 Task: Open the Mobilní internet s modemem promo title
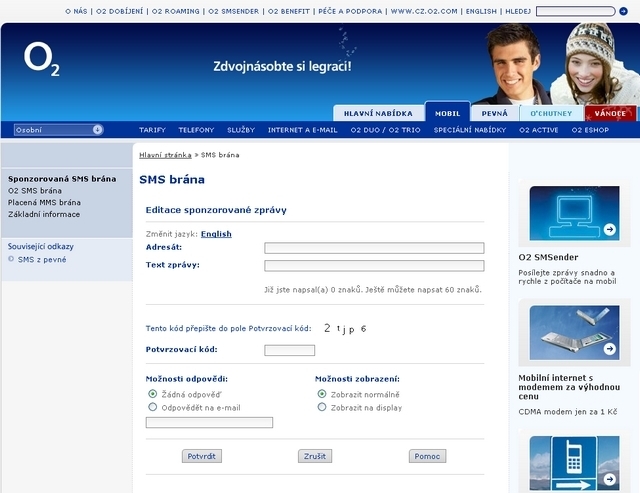(x=569, y=387)
